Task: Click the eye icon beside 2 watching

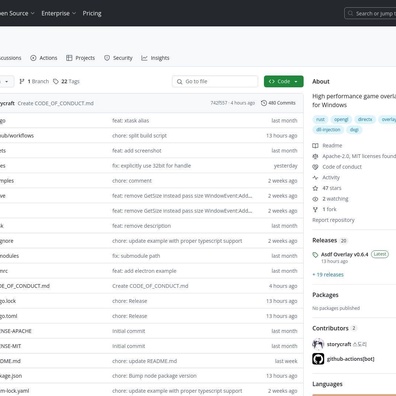Action: click(315, 199)
